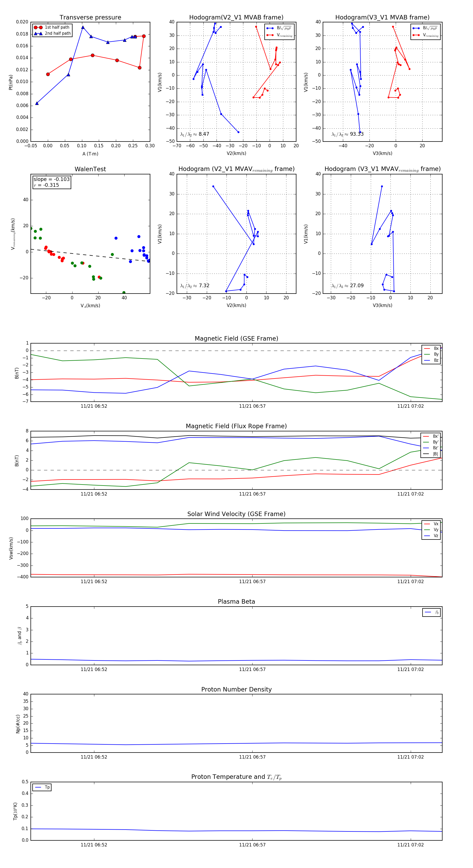Click the "Hodogram(V2_V1 MVAB frame)" title
Screen dimensions: 473x868
pos(236,18)
